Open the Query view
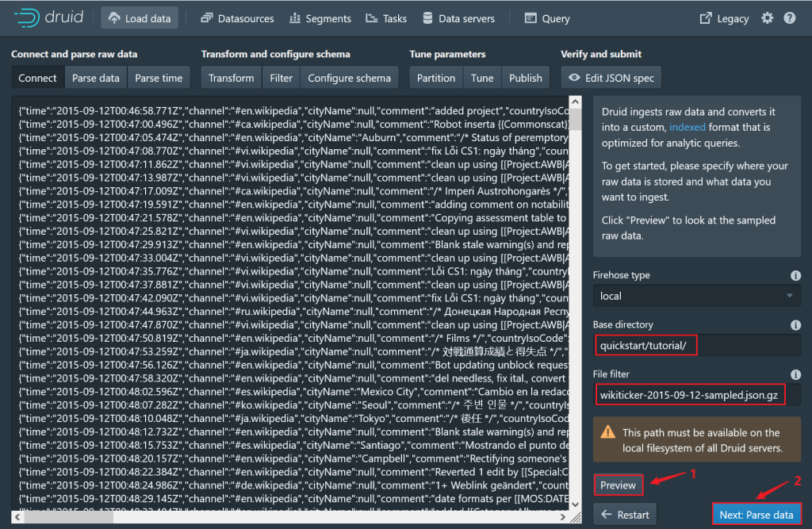 click(547, 19)
